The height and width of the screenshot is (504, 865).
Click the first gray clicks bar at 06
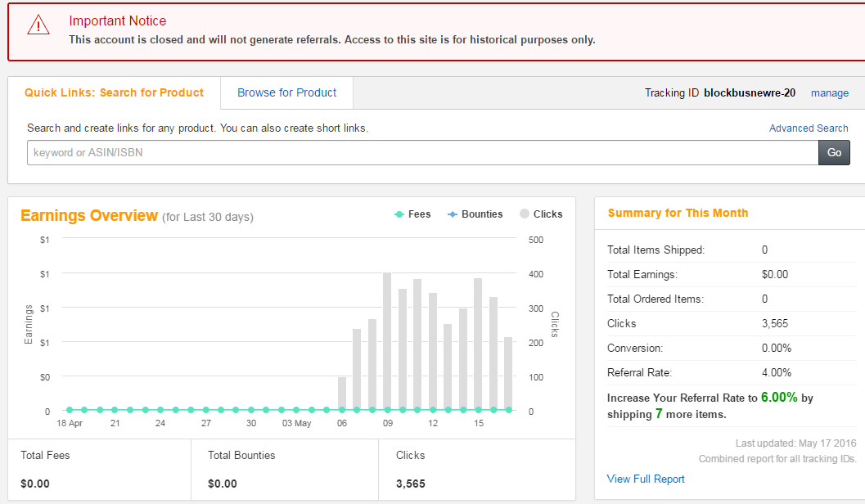(x=342, y=393)
